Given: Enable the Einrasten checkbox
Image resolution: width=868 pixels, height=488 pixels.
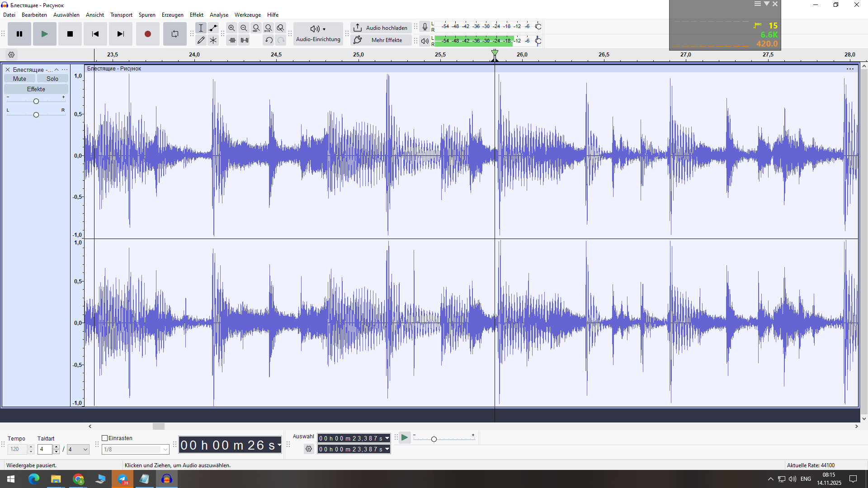Looking at the screenshot, I should [105, 438].
